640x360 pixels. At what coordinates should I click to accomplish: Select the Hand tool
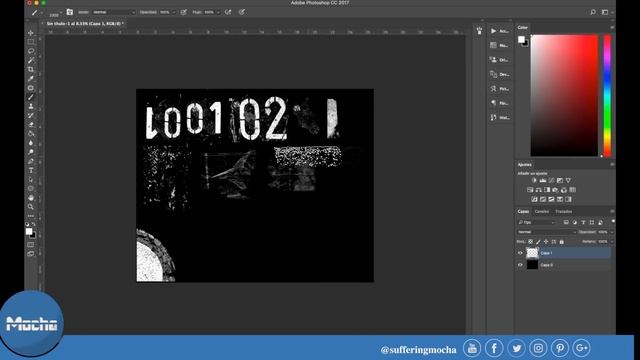point(31,198)
